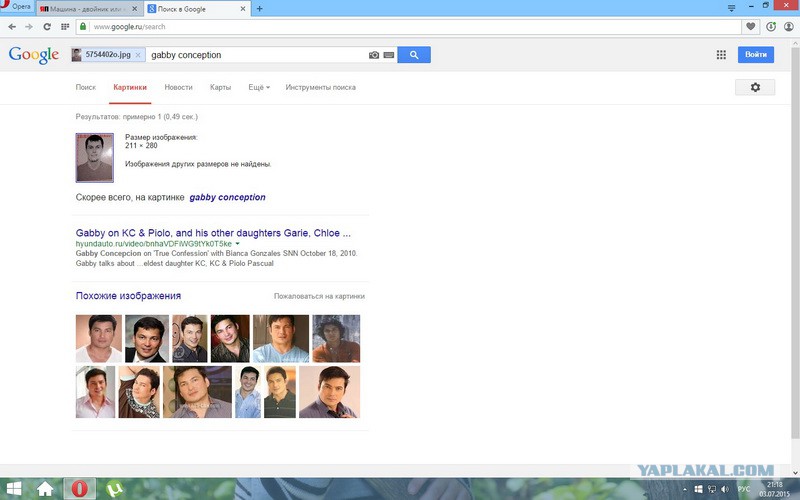Remove the 5754402o.jpg image chip

tap(138, 55)
